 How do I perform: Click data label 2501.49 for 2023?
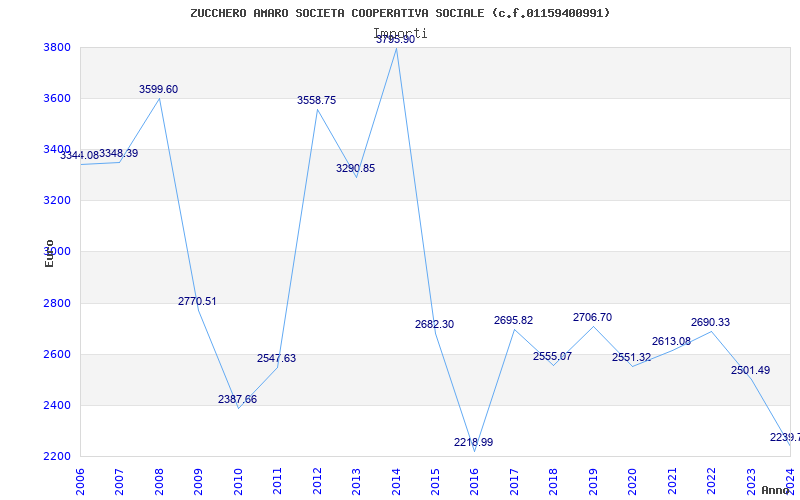pos(750,370)
